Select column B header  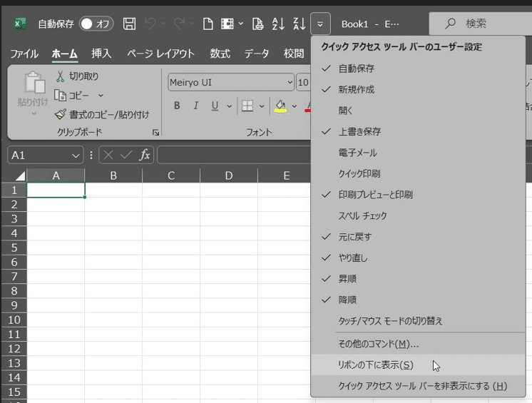113,175
